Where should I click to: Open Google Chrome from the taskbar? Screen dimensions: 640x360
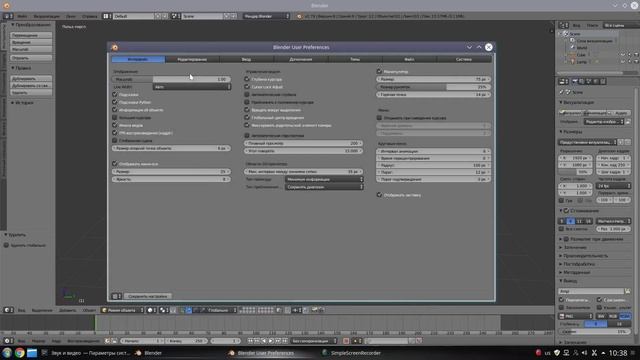coord(19,353)
